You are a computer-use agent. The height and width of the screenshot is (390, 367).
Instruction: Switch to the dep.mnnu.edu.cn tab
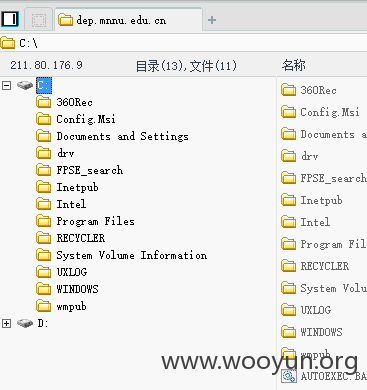(129, 20)
